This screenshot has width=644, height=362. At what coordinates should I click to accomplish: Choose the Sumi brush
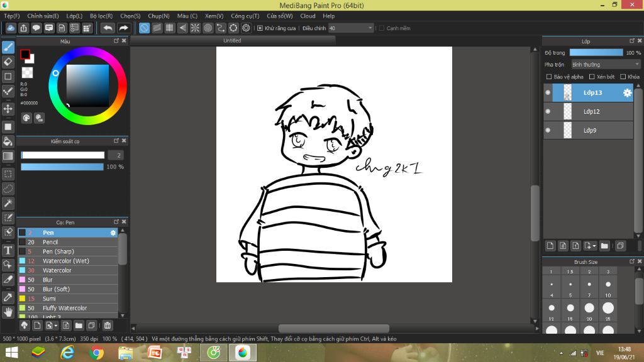tap(68, 299)
